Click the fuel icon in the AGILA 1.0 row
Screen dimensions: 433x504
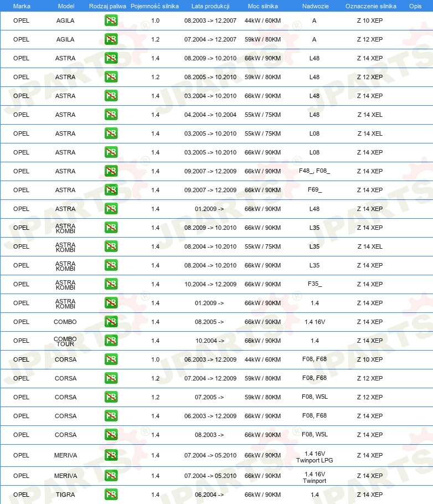click(x=111, y=20)
